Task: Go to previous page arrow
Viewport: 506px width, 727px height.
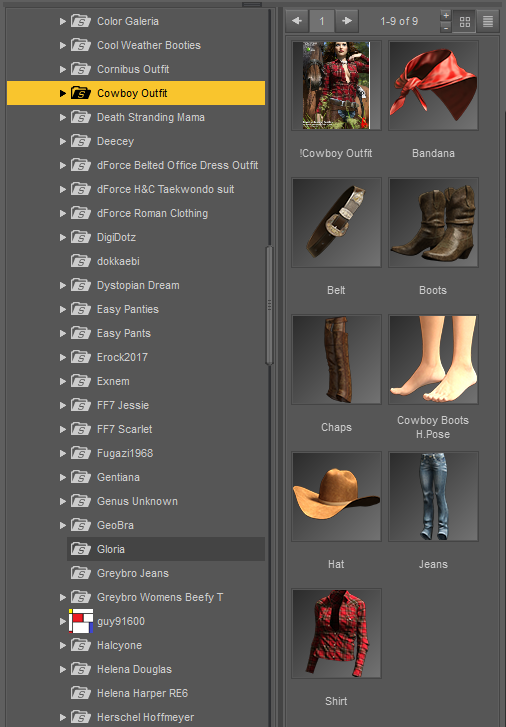Action: [297, 21]
